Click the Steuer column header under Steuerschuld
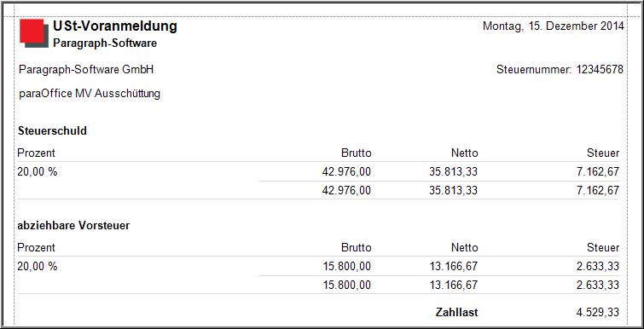The width and height of the screenshot is (644, 329). click(603, 153)
